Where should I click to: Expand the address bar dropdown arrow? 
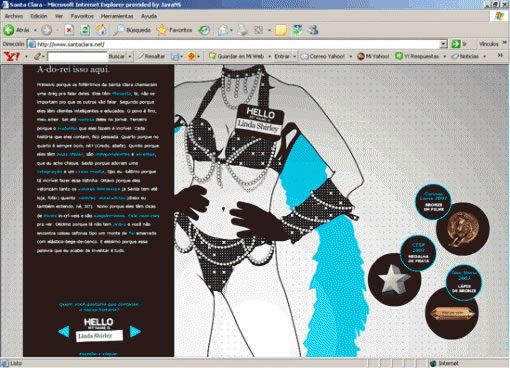point(443,44)
